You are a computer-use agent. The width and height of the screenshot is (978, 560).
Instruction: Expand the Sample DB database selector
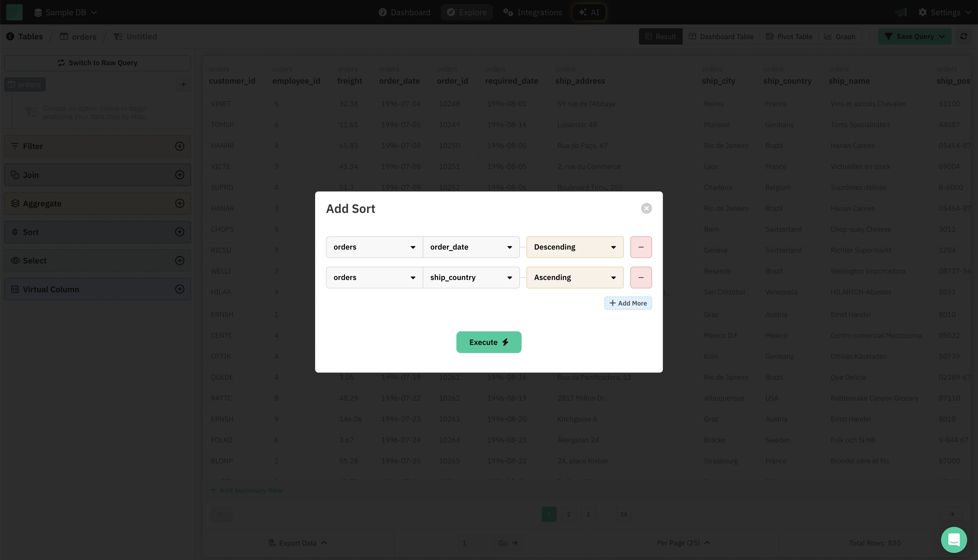65,12
